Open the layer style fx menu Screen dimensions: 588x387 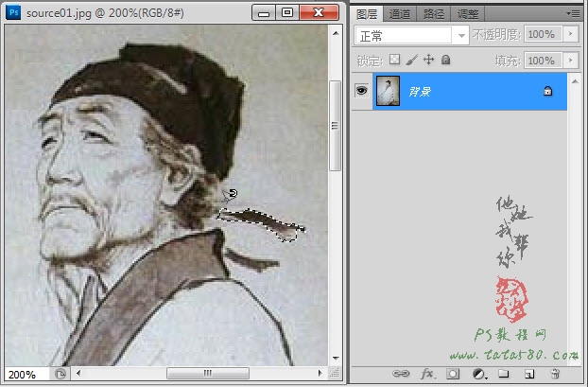tap(427, 374)
